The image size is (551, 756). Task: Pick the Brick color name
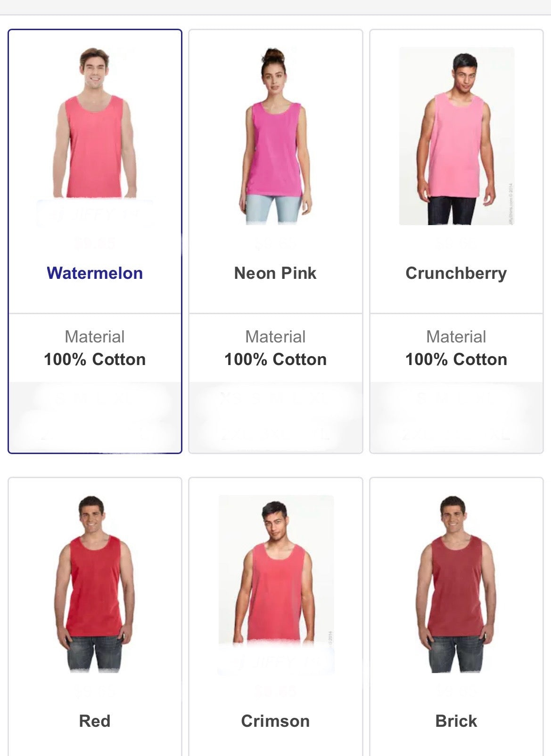click(456, 721)
